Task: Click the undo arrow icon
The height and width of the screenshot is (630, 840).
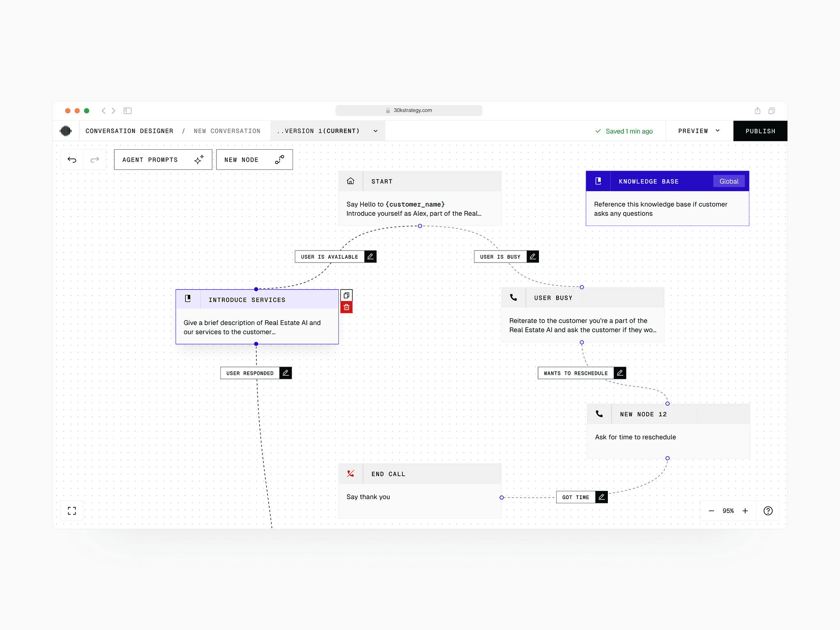Action: point(72,160)
